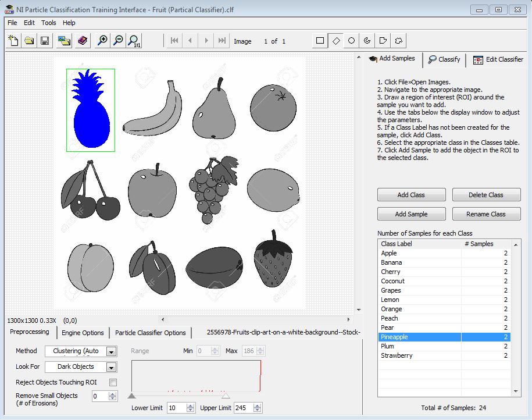
Task: Toggle Reject Objects Touching ROI checkbox
Action: tap(113, 382)
